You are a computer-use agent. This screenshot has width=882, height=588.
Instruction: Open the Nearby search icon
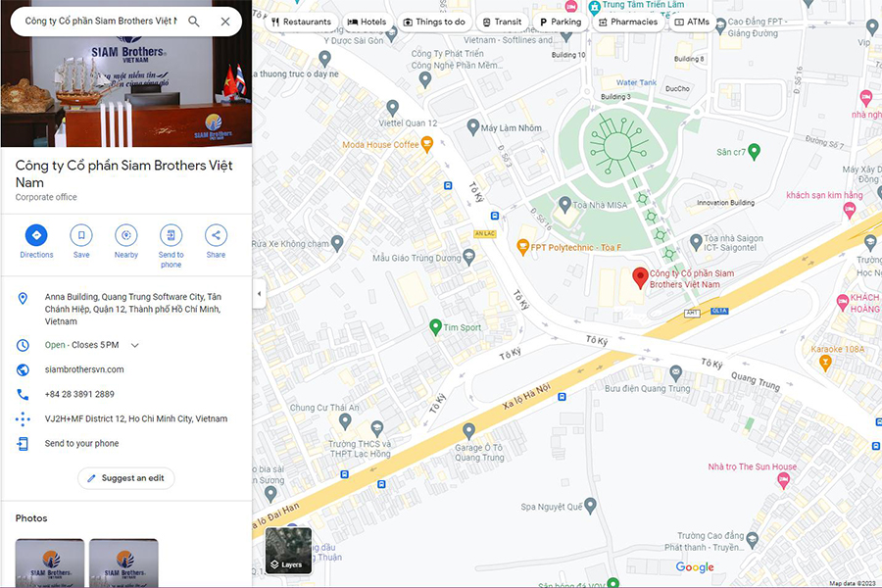(x=126, y=235)
